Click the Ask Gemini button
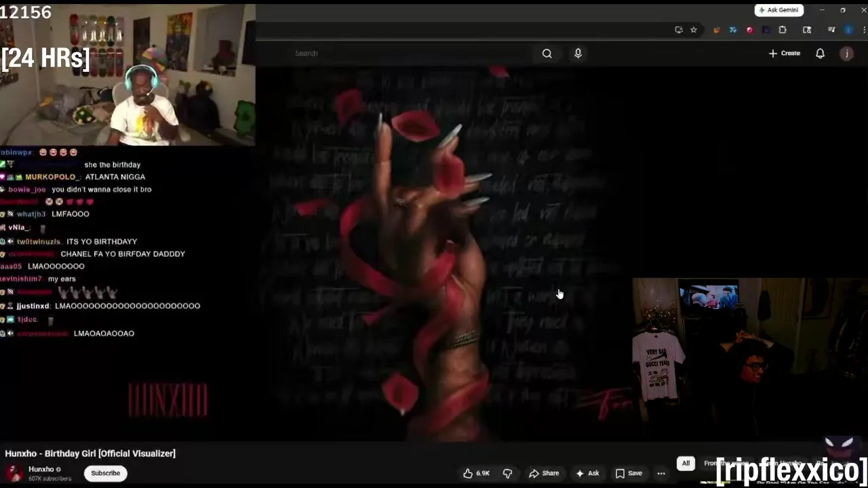868x488 pixels. (779, 10)
